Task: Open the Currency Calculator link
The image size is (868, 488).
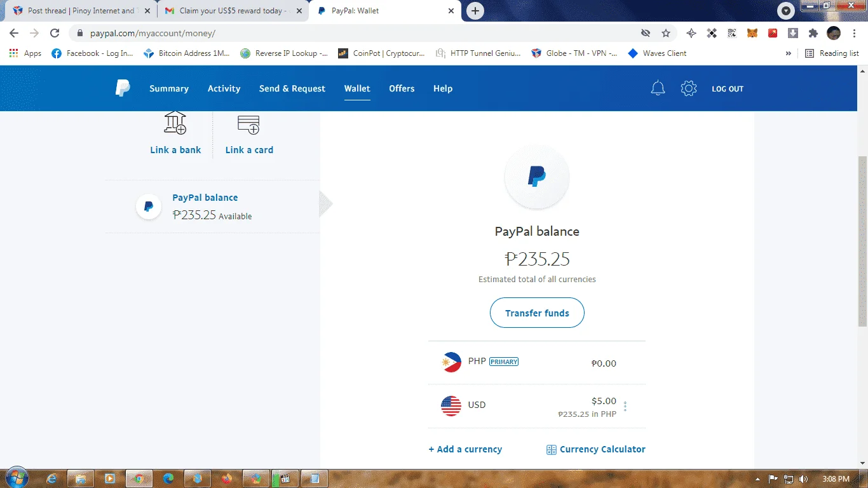Action: point(602,449)
